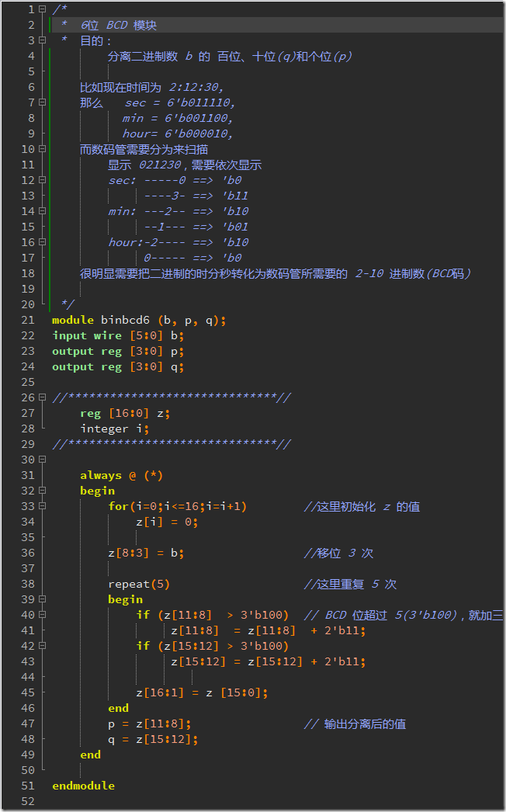
Task: Click 'if (z[15:12] > 3'b100)' condition
Action: (x=213, y=647)
